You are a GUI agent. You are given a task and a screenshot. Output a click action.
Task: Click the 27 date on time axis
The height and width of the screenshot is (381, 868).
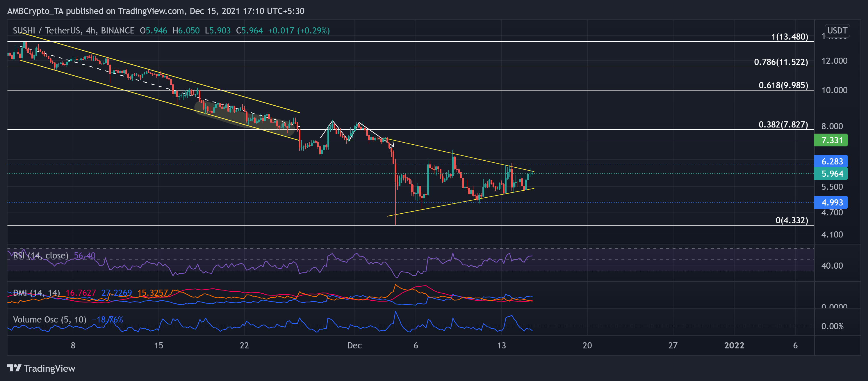pyautogui.click(x=673, y=345)
